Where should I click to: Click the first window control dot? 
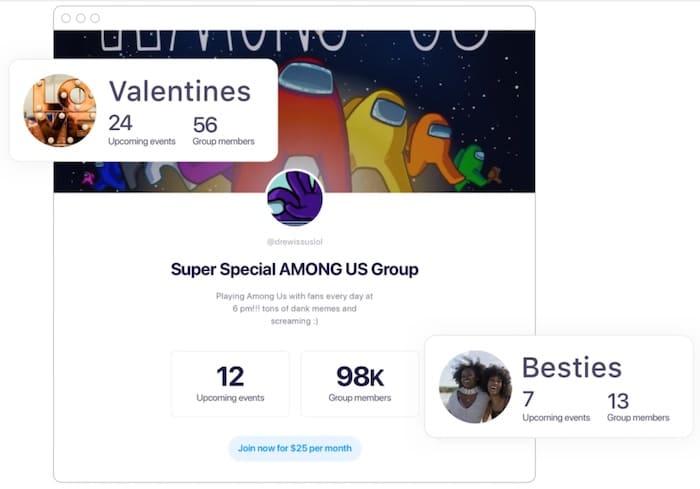coord(66,18)
